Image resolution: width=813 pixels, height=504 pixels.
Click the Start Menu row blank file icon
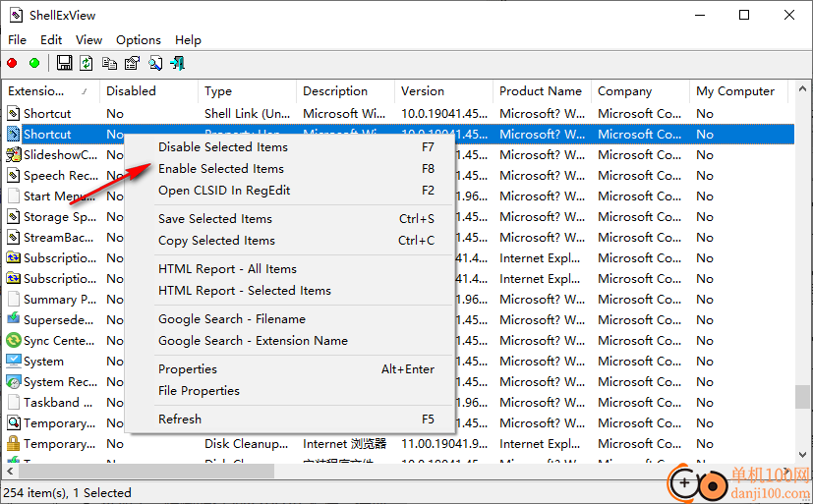(x=14, y=196)
